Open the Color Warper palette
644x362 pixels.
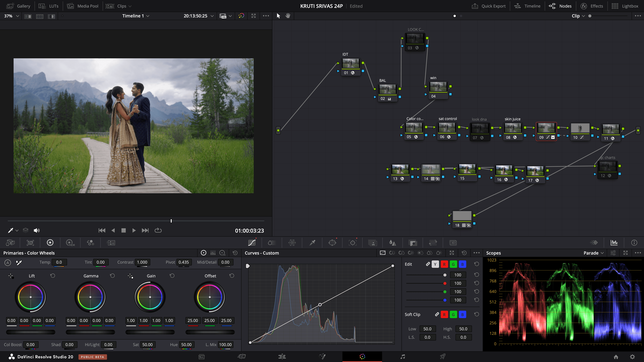click(292, 243)
